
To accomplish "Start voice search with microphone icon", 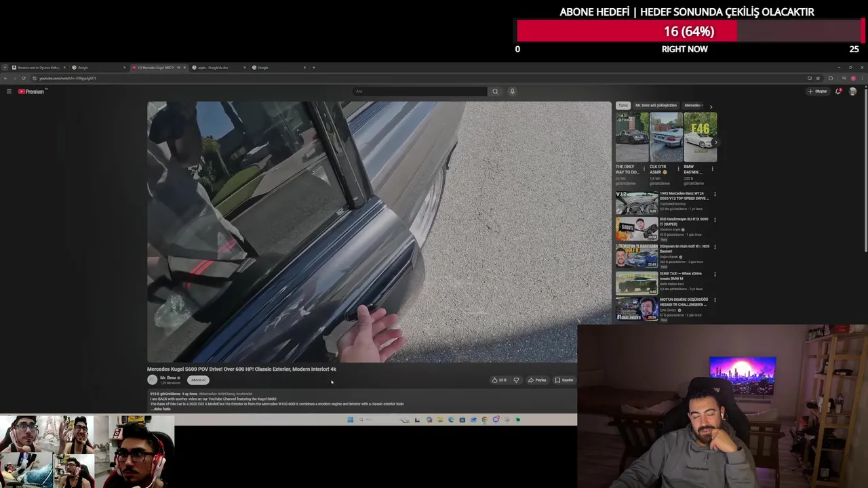I will click(x=512, y=91).
